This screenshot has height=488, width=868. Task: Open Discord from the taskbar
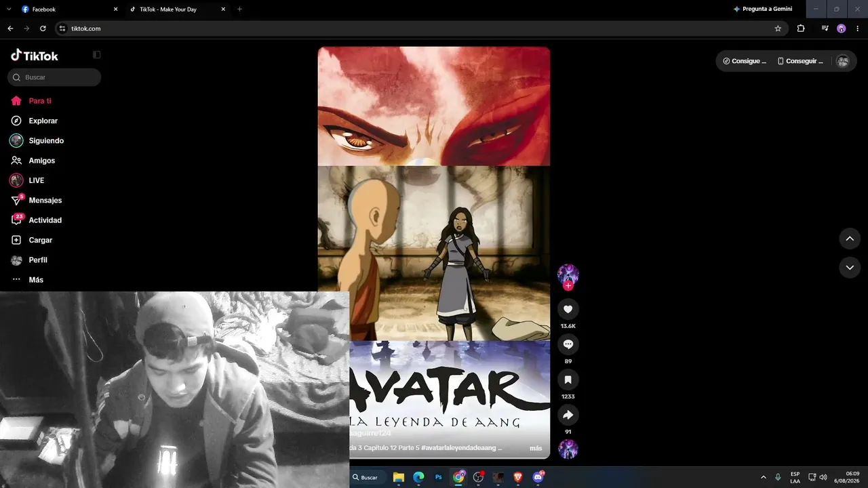tap(538, 477)
